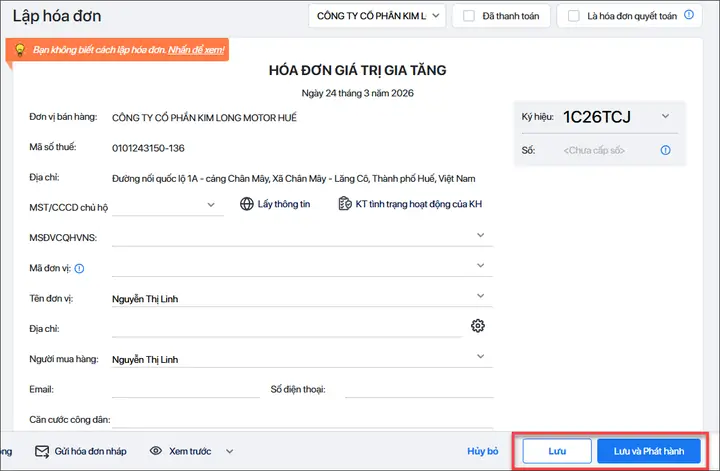Viewport: 720px width, 471px height.
Task: Click KT tình trạng hoạt động của KH
Action: 419,204
